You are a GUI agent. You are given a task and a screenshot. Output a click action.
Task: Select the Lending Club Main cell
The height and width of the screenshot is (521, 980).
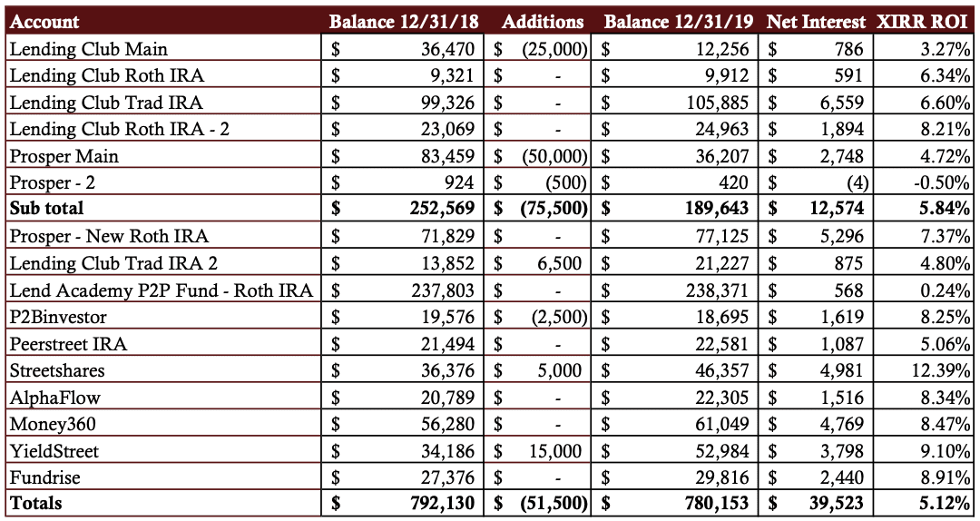(x=163, y=48)
